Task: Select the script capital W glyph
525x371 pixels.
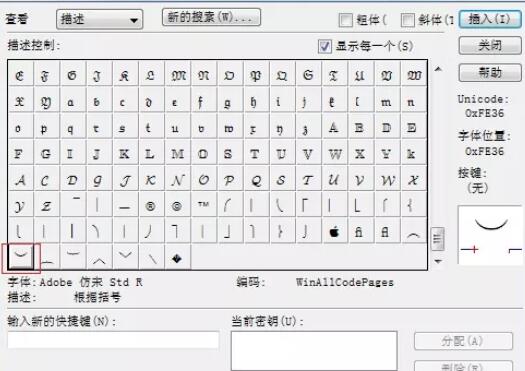Action: [387, 180]
